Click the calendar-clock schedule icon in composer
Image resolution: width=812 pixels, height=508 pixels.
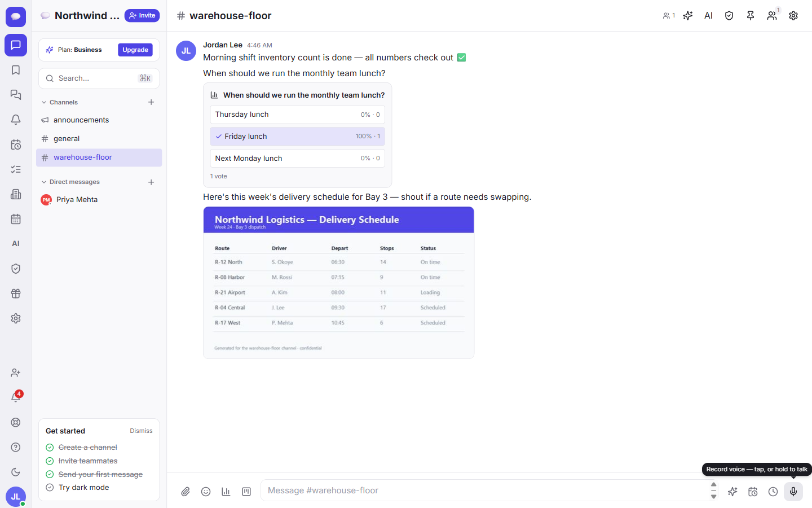[753, 492]
